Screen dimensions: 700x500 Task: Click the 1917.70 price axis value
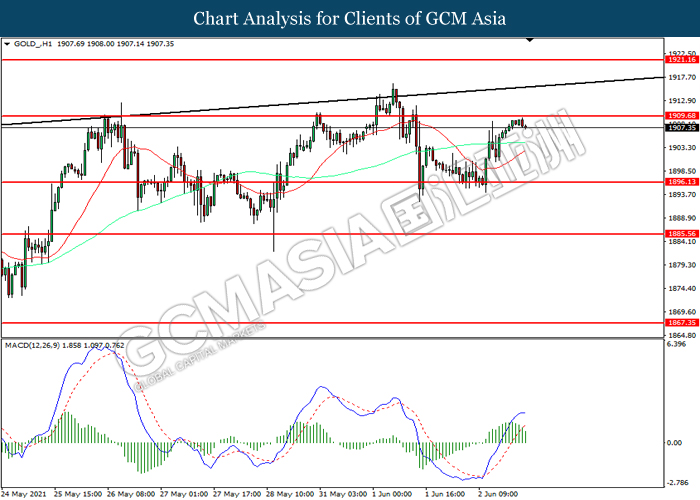682,77
